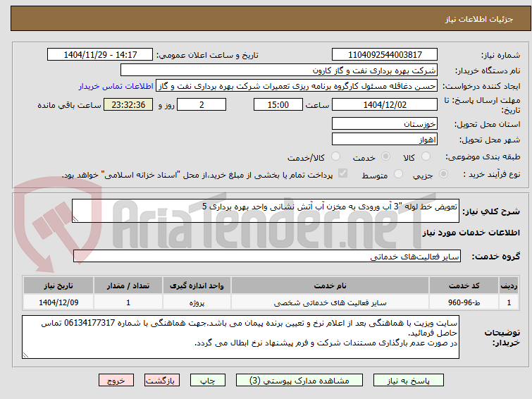Click the resize handle of buyer notes box

[x=25, y=355]
